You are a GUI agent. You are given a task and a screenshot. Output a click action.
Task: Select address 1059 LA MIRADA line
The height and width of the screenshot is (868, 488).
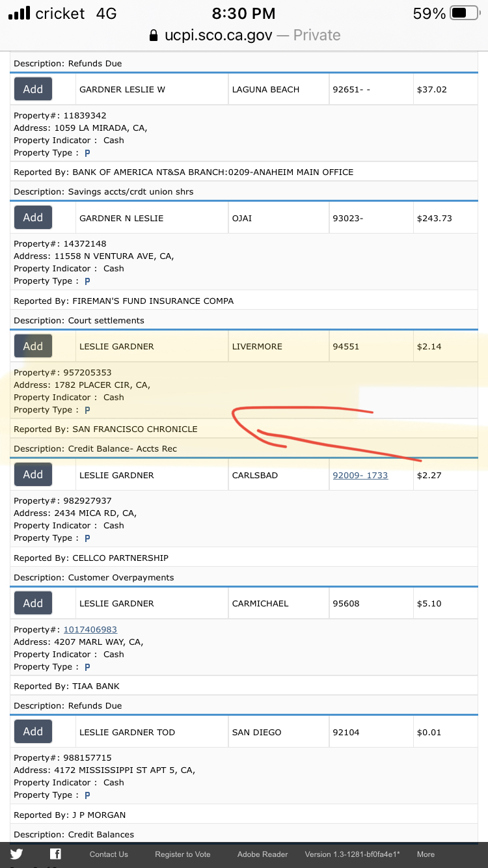(x=81, y=128)
